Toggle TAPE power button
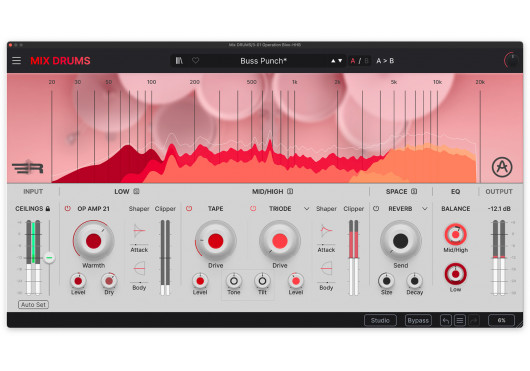Viewport: 530px width, 371px height. (x=189, y=208)
